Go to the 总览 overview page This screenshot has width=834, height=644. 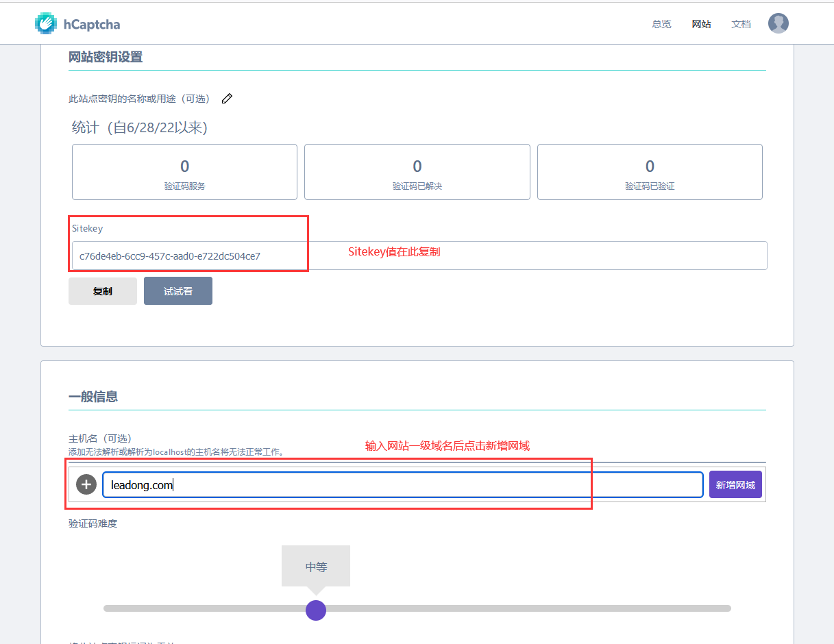click(x=661, y=24)
